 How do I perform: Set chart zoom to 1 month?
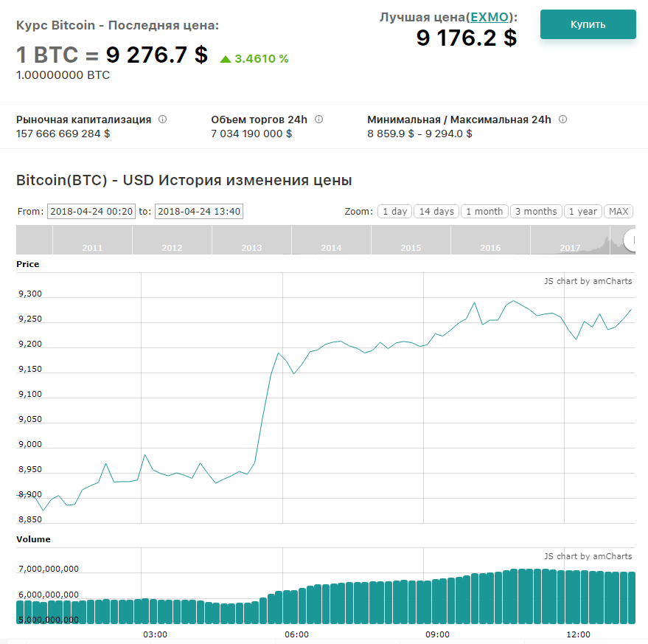click(484, 212)
